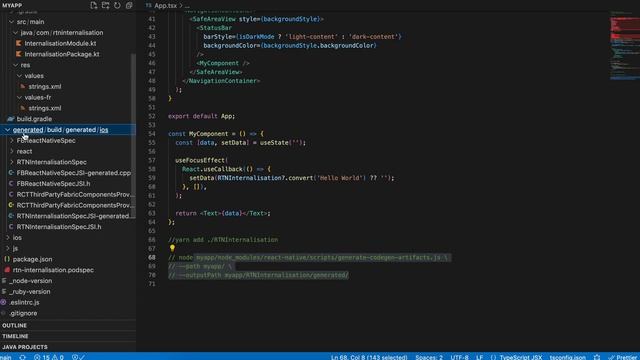The width and height of the screenshot is (640, 360).
Task: Click the main branch indicator in status bar
Action: click(6, 357)
